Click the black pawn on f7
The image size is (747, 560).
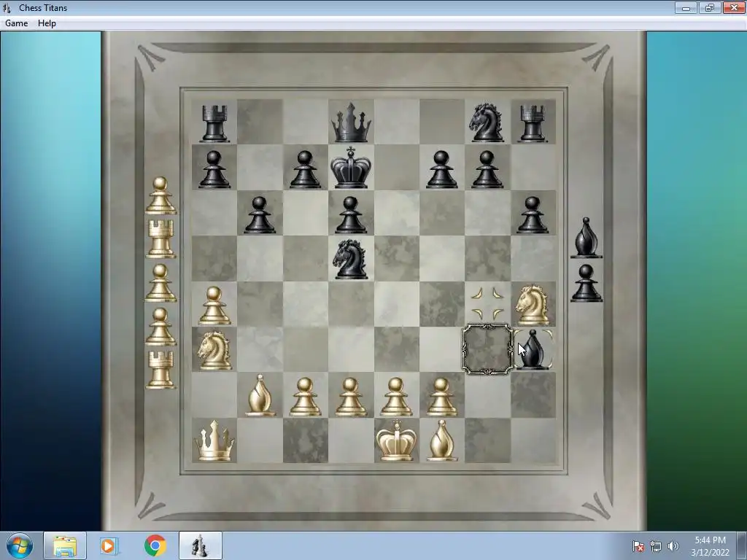pos(441,169)
